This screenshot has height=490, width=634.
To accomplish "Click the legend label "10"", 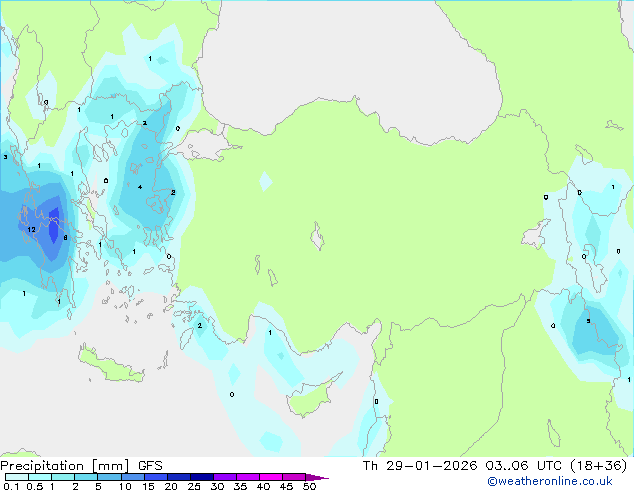I will (125, 486).
